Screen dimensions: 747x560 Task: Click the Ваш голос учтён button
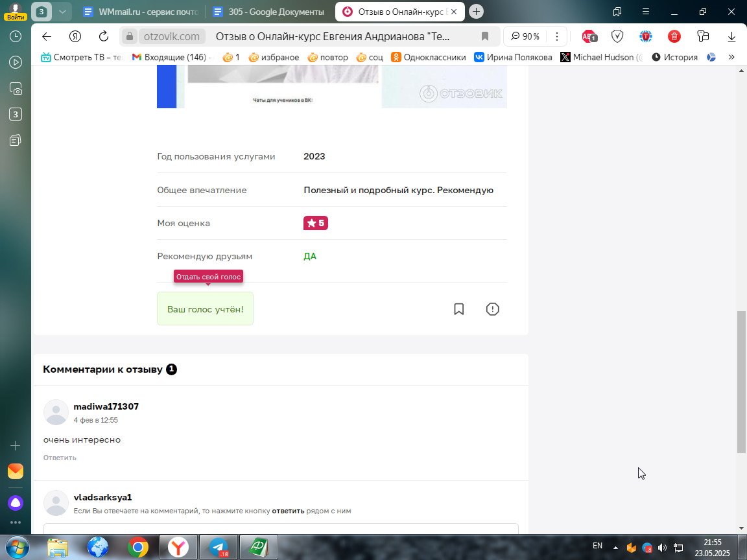pyautogui.click(x=206, y=309)
